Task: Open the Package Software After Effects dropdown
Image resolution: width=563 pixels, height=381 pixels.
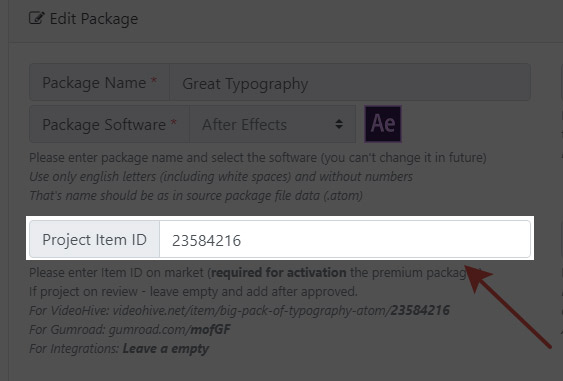Action: point(273,124)
